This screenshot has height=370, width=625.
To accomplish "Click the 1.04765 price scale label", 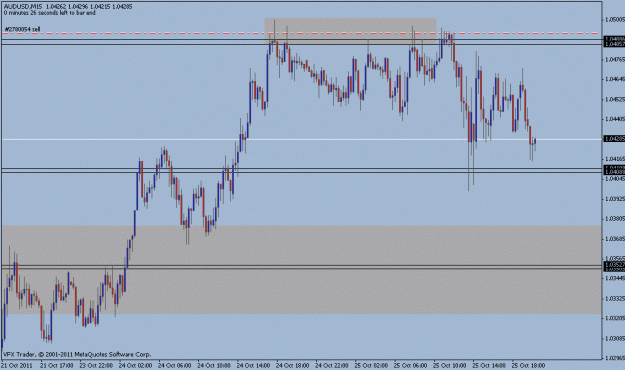I will click(x=615, y=59).
